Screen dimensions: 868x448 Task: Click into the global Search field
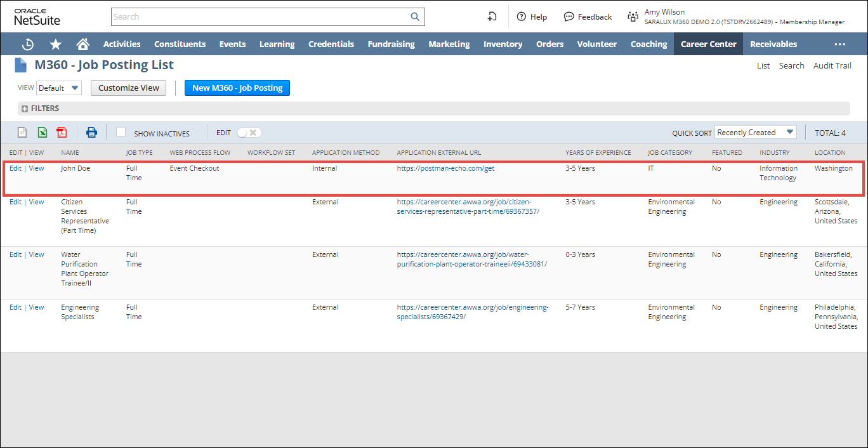point(260,17)
